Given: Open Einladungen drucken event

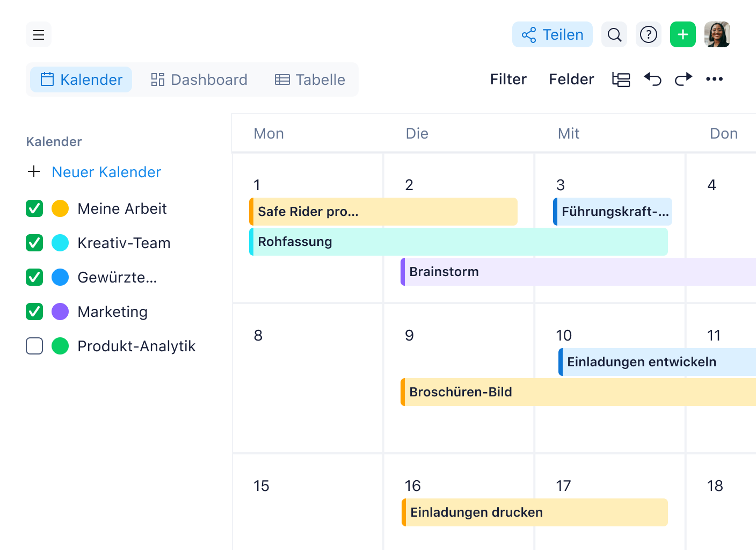Looking at the screenshot, I should [535, 512].
